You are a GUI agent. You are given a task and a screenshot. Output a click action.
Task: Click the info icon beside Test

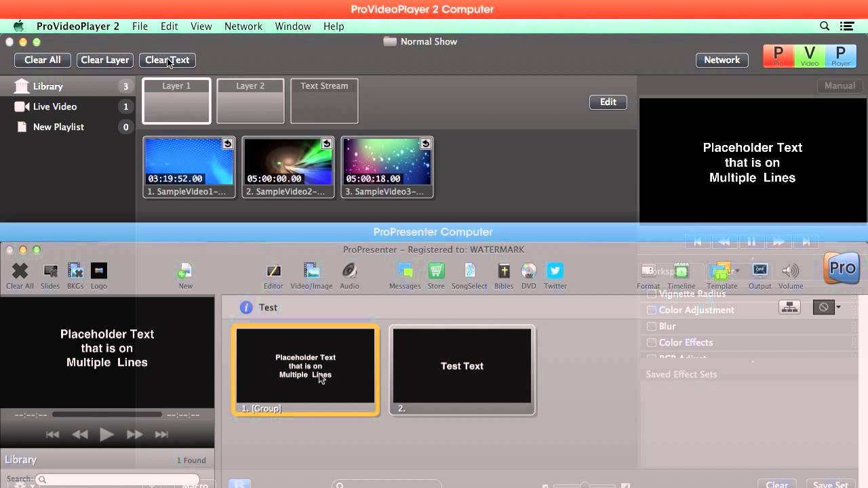point(246,308)
